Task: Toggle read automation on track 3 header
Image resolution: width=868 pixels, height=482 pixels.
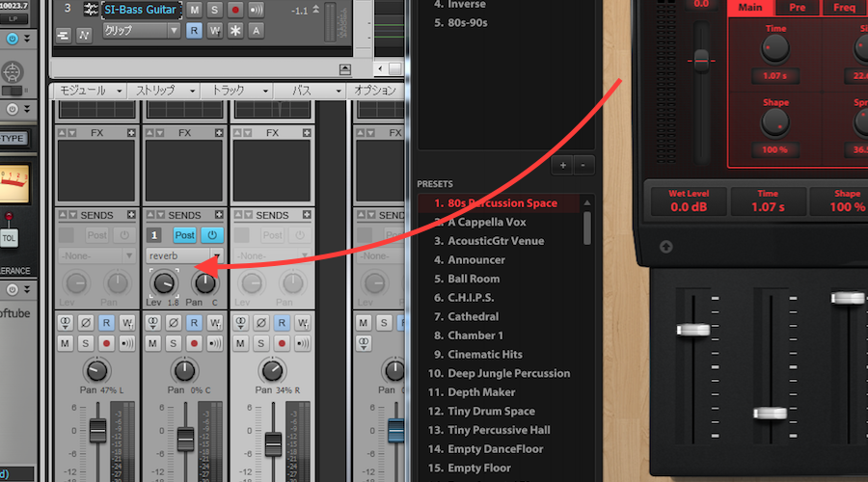Action: [195, 31]
